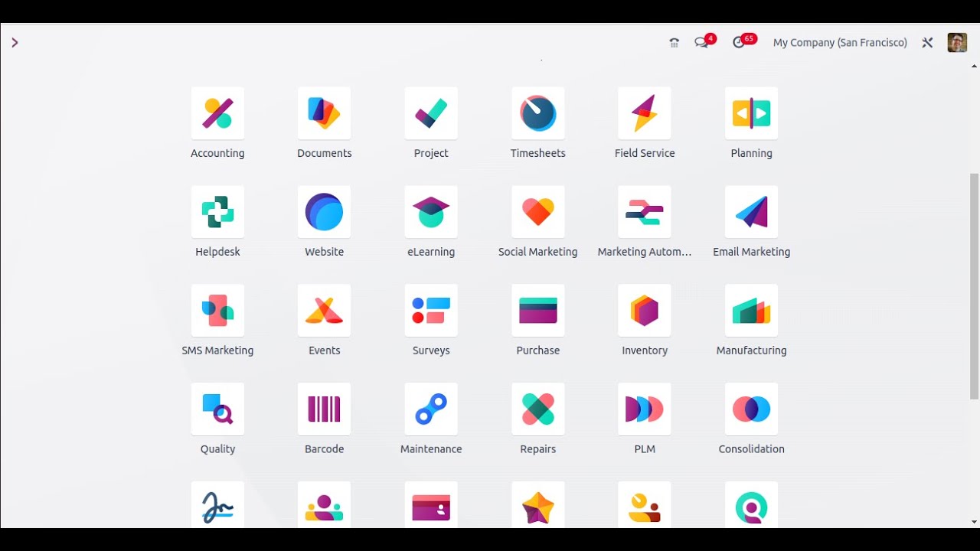
Task: Select the Helpdesk app icon
Action: [217, 212]
